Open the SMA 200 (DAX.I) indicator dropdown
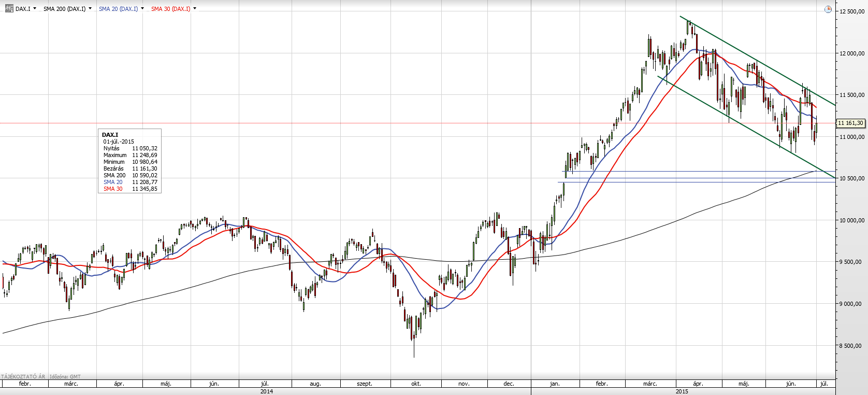This screenshot has width=868, height=395. pyautogui.click(x=90, y=8)
